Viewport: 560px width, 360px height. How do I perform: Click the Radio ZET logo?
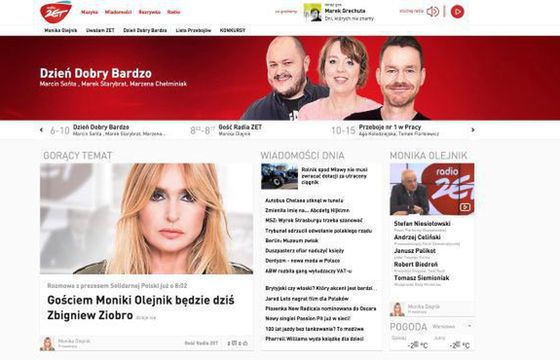(55, 12)
